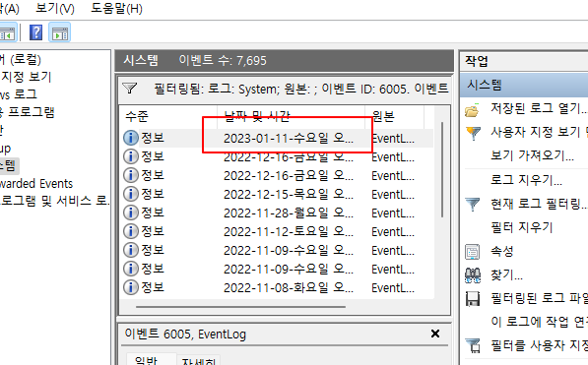Click 사용자 지정 보기 만들기 action
588x365 pixels.
[x=540, y=132]
